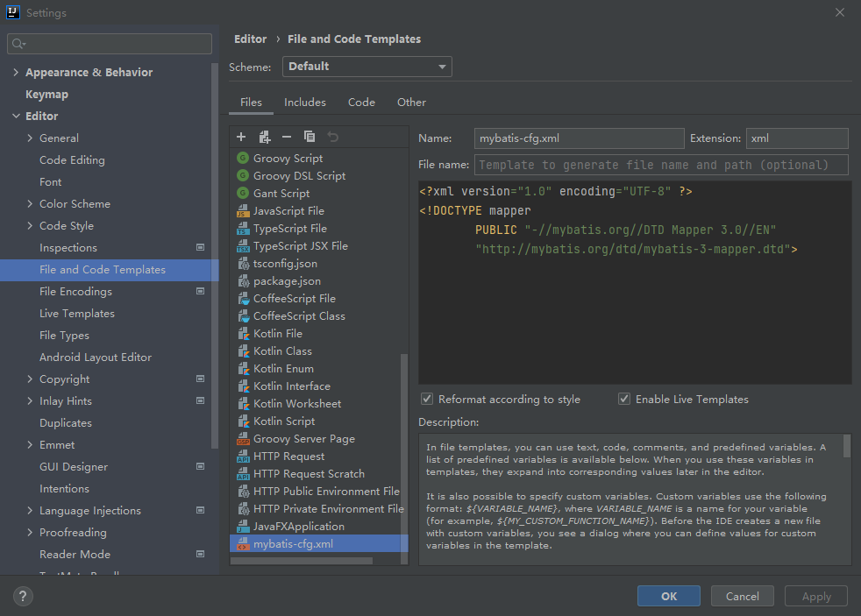Select the HTTP Request template icon
861x616 pixels.
(243, 457)
